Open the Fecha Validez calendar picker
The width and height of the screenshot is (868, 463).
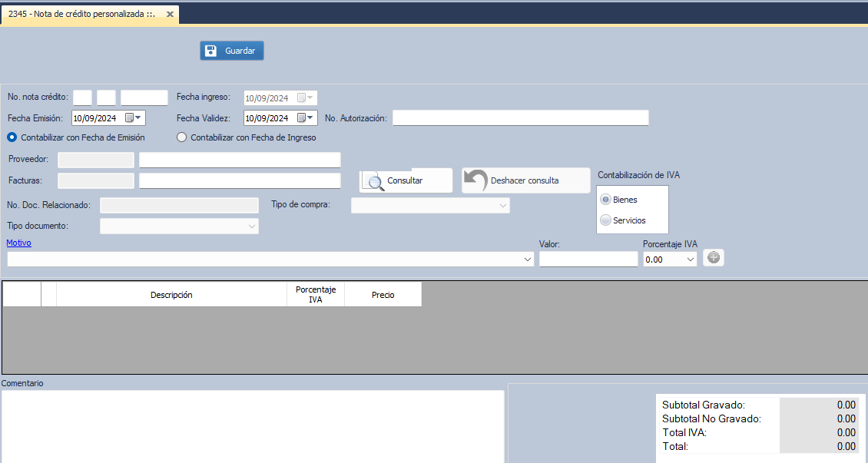306,118
